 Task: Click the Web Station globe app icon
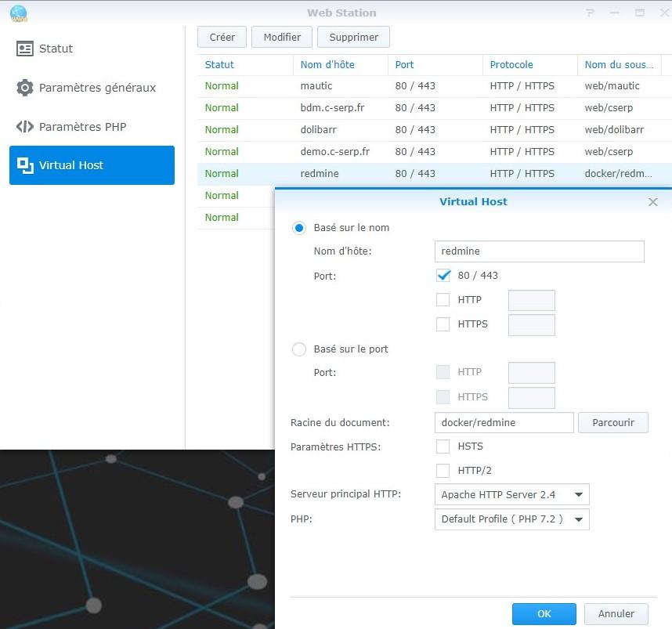(x=19, y=13)
